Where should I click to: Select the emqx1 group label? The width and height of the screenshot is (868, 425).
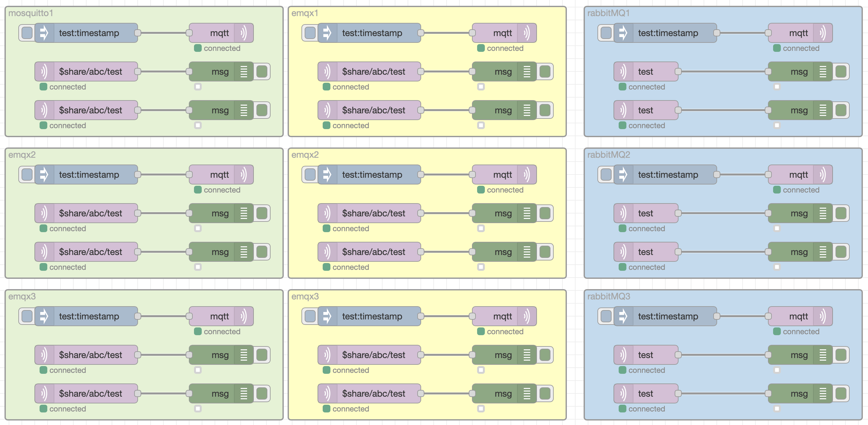pyautogui.click(x=305, y=13)
